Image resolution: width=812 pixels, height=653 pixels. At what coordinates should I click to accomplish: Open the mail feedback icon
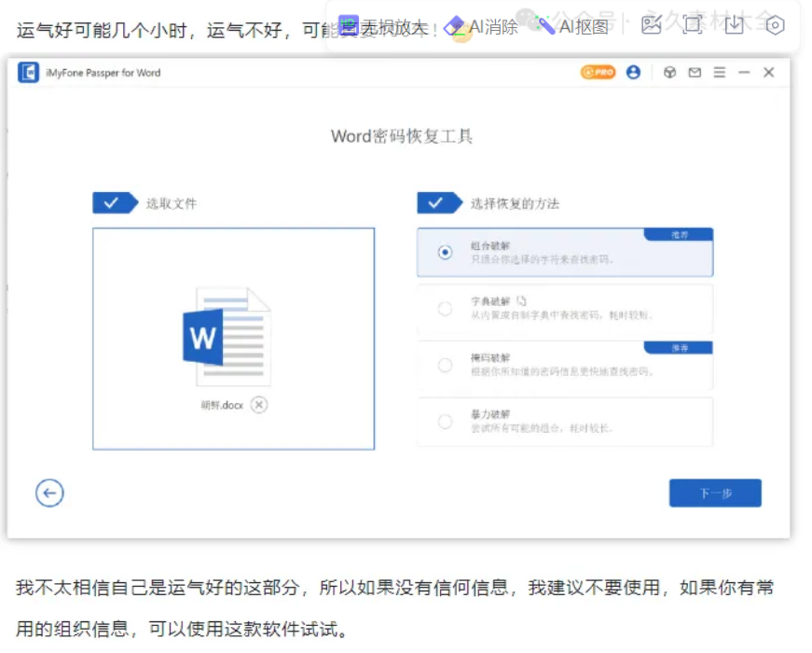[695, 73]
